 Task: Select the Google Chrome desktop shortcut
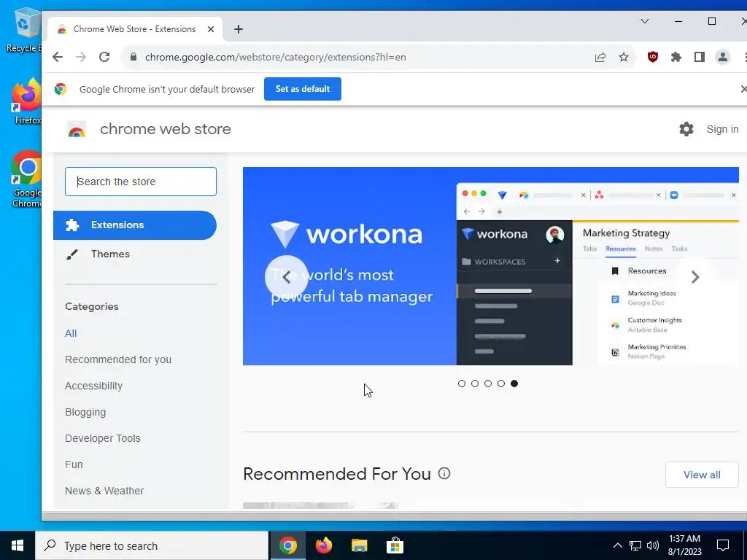[26, 179]
